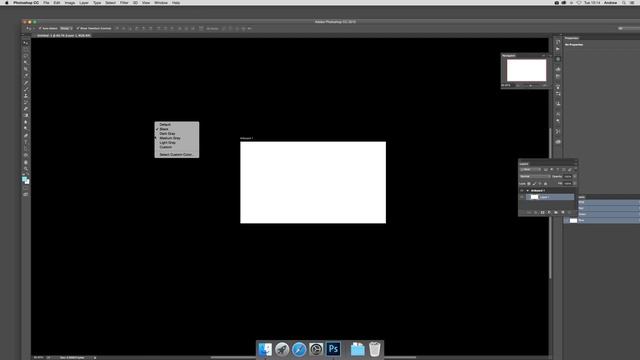Toggle the Auto-Select checkbox
The width and height of the screenshot is (640, 360).
pos(40,29)
